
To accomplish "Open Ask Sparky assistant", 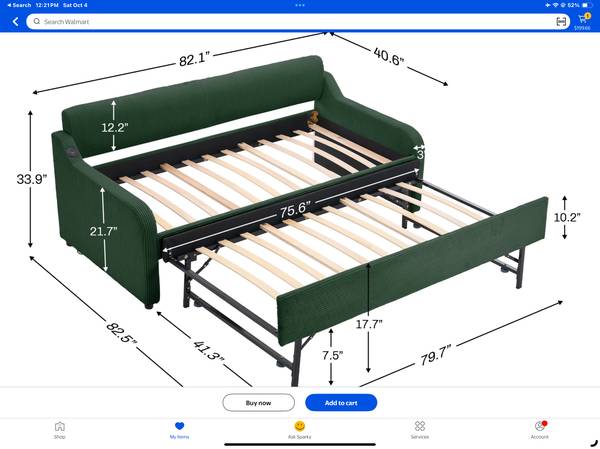I will pos(300,429).
